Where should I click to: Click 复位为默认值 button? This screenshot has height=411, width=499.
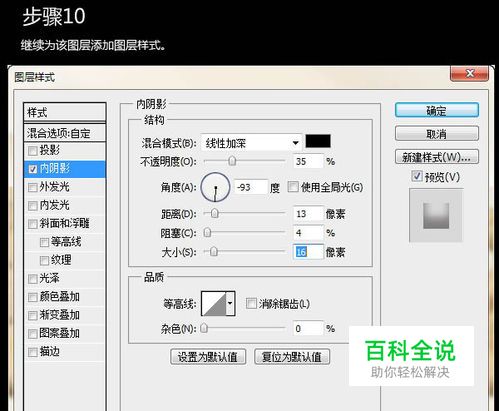[x=292, y=357]
